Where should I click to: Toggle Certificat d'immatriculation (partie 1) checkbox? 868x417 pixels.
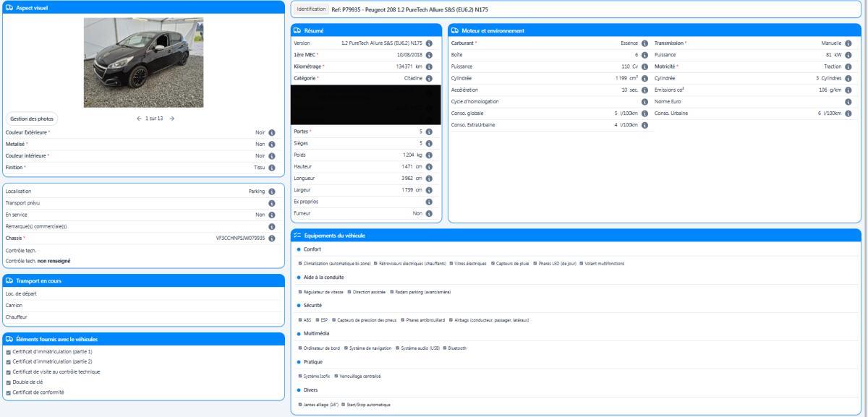tap(8, 351)
